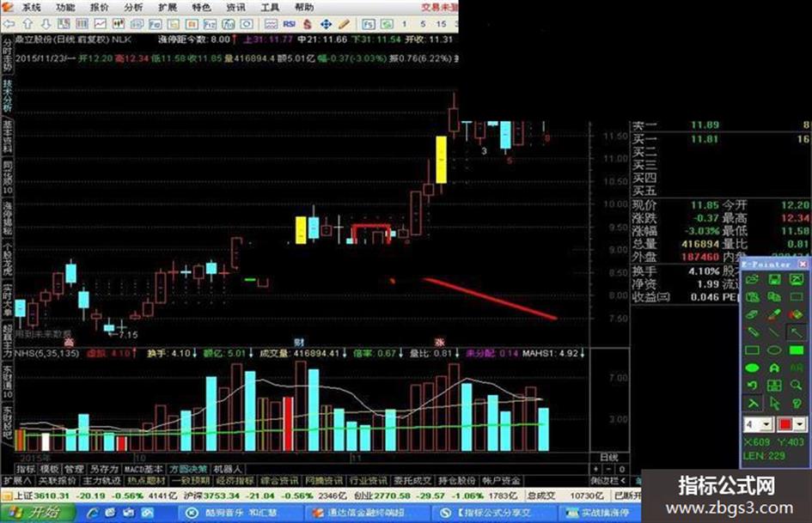
Task: Click the red color swatch in E-Pointer
Action: pyautogui.click(x=785, y=424)
